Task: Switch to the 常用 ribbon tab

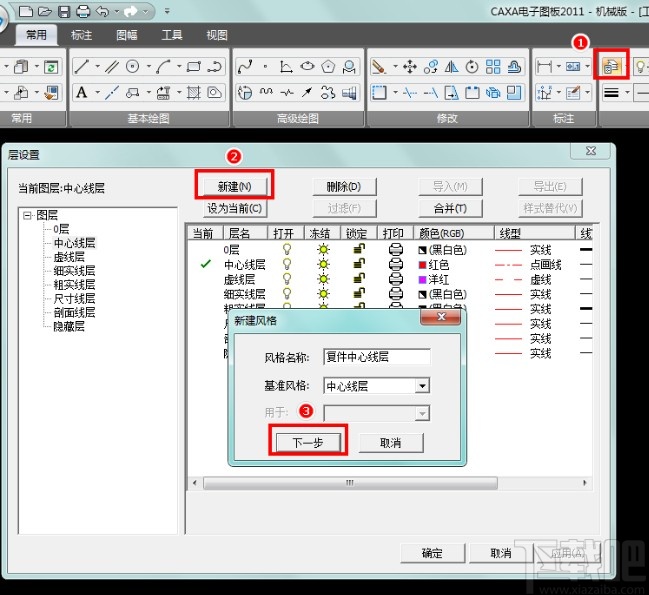Action: [x=36, y=35]
